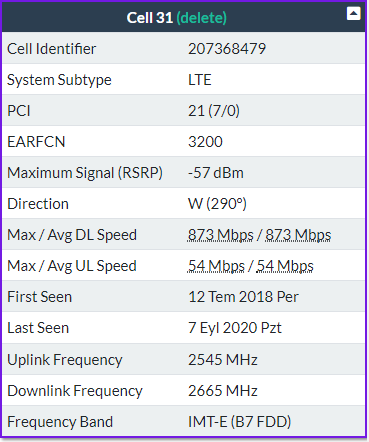Click the PCI value 21 (7/0)
The image size is (369, 442).
tap(214, 111)
